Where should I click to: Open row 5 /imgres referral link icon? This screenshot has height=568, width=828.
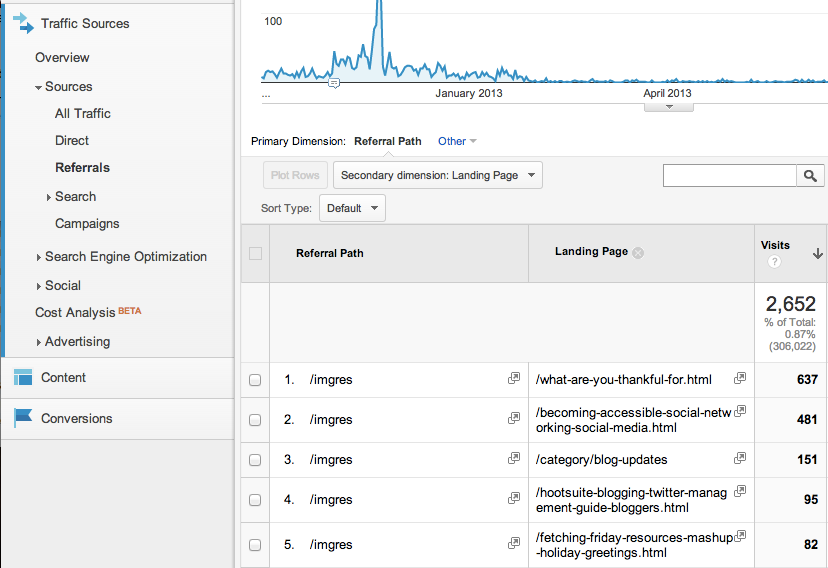514,543
